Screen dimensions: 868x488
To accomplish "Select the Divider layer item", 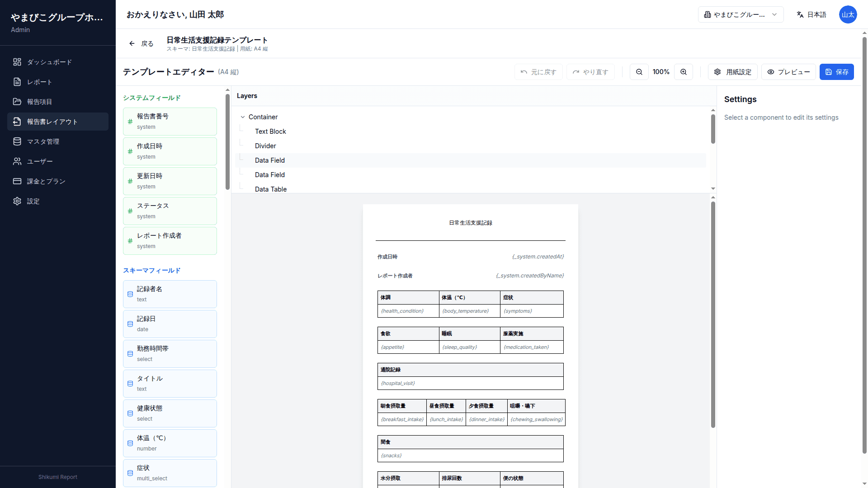I will point(265,146).
